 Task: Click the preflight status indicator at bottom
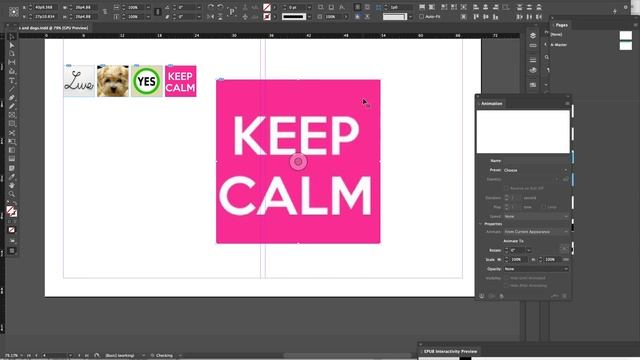pyautogui.click(x=162, y=356)
